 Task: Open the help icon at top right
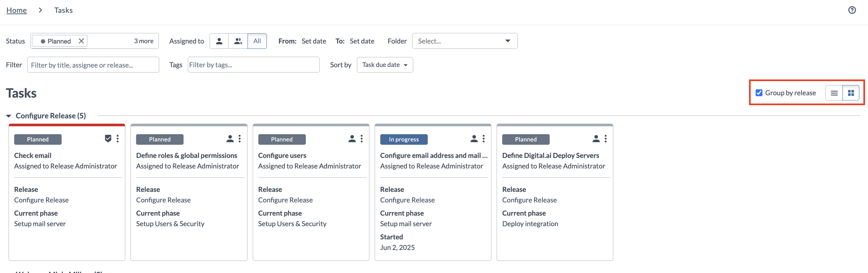coord(852,10)
